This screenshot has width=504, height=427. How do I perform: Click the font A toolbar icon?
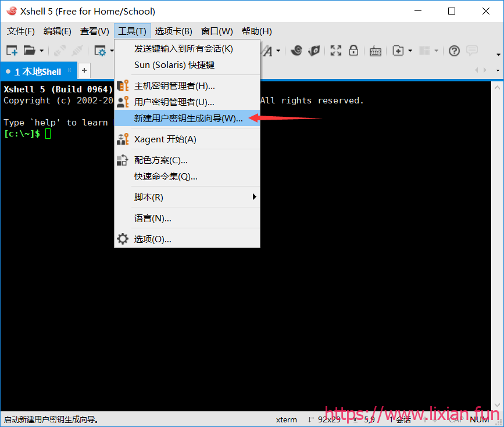267,51
